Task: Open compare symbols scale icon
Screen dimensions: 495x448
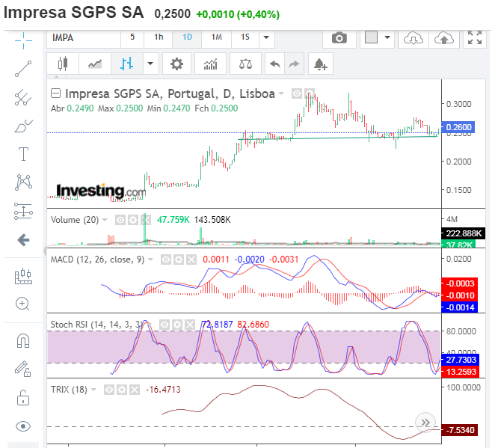Action: point(245,64)
